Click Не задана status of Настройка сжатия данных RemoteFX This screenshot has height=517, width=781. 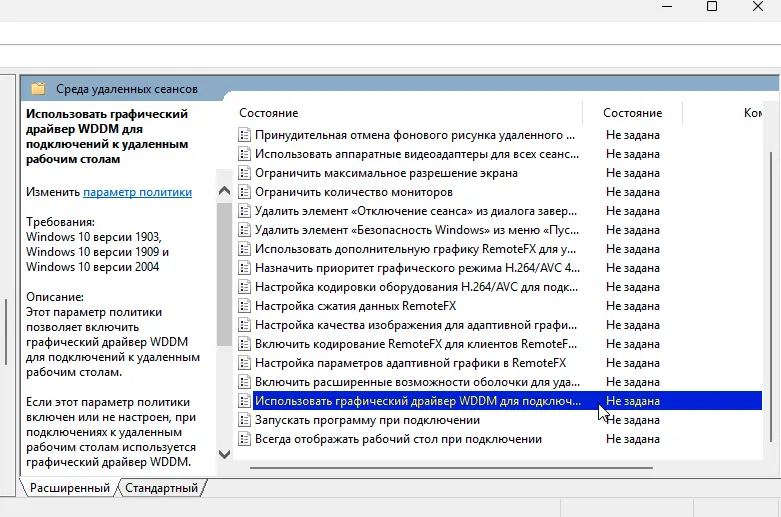(633, 306)
